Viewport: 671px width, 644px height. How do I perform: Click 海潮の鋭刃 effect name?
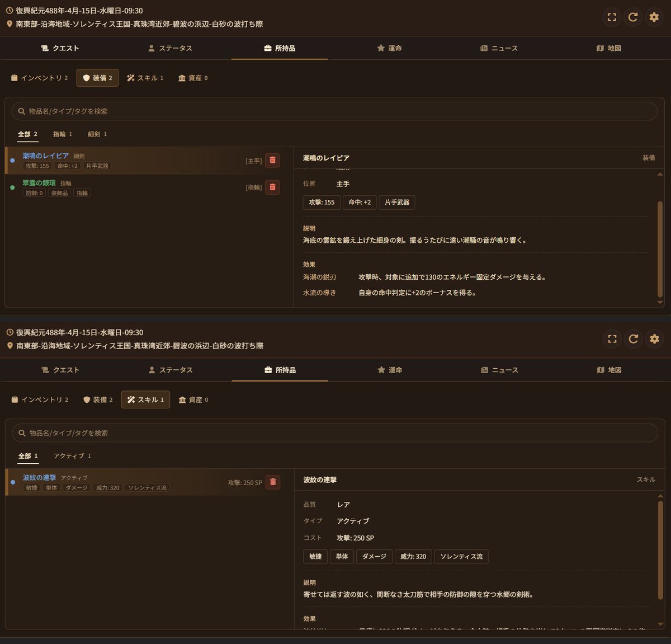319,277
